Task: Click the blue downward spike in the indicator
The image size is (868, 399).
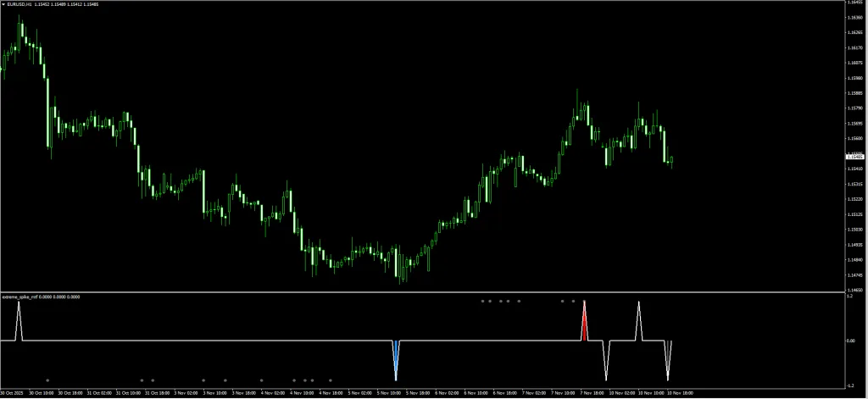Action: tap(396, 360)
